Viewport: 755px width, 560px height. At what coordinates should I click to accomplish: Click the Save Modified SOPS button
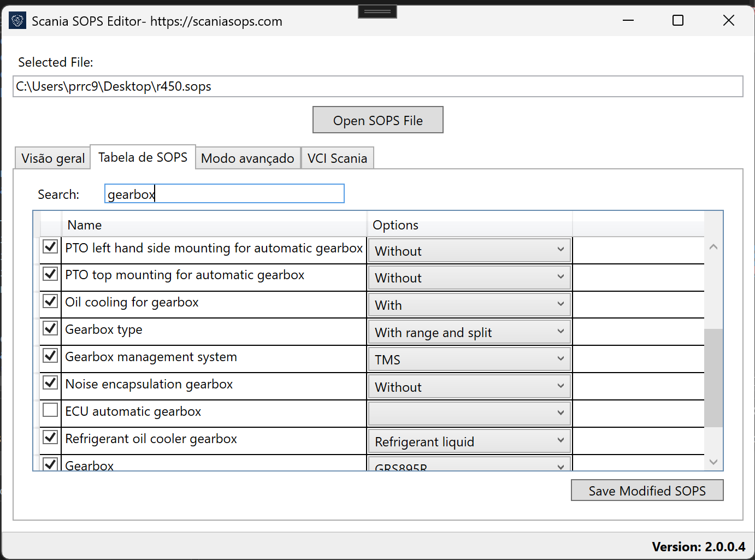click(x=647, y=490)
